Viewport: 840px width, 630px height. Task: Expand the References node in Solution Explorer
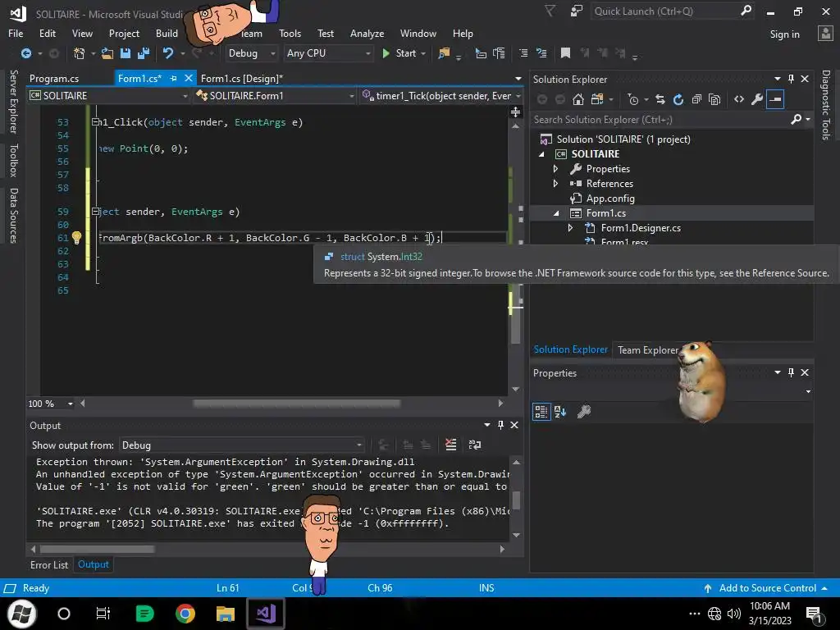[555, 183]
